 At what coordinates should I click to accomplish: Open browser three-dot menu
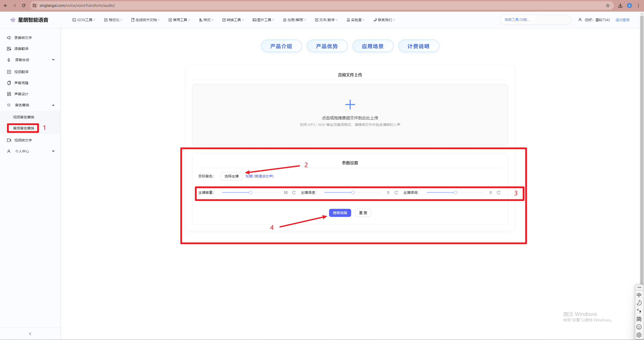coord(638,5)
